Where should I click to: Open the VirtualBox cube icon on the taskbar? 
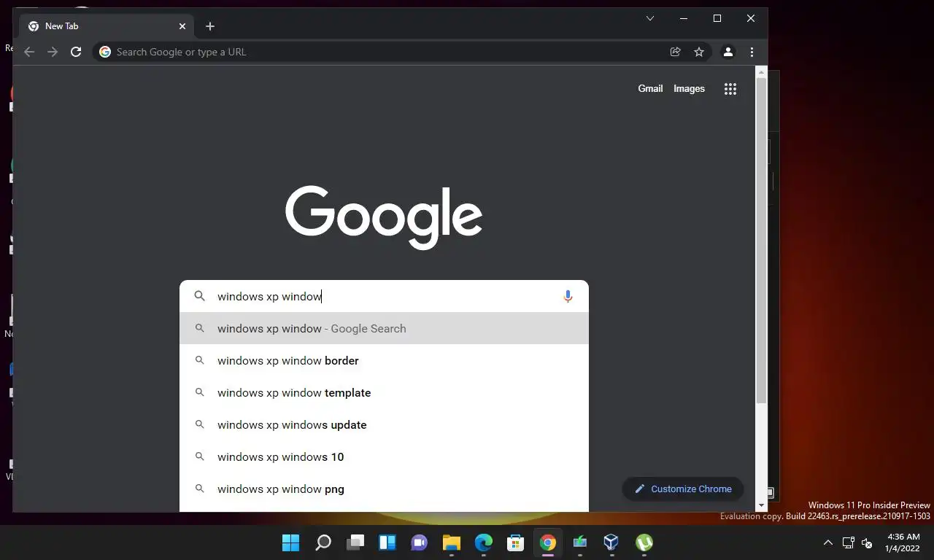pyautogui.click(x=611, y=542)
